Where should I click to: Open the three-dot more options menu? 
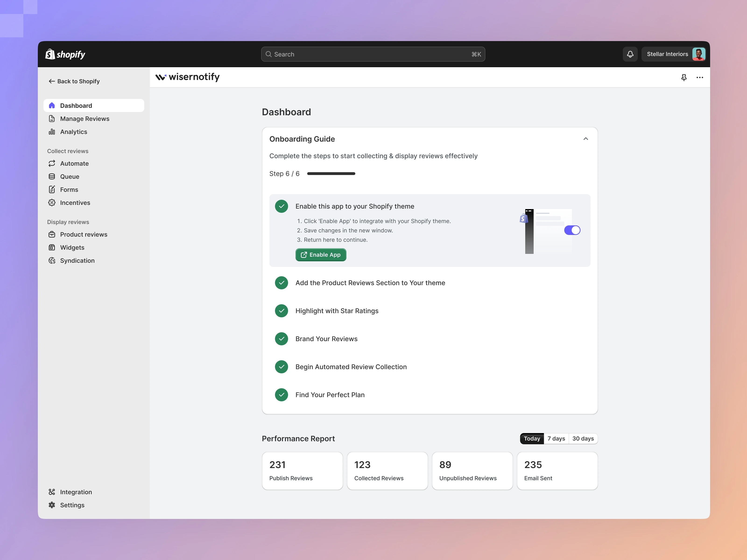coord(700,78)
